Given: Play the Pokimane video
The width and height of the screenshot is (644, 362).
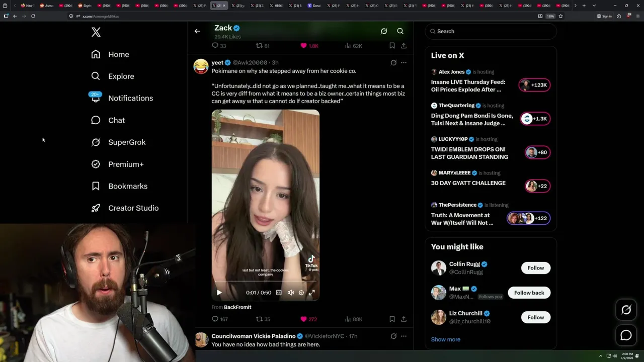Looking at the screenshot, I should pyautogui.click(x=219, y=293).
